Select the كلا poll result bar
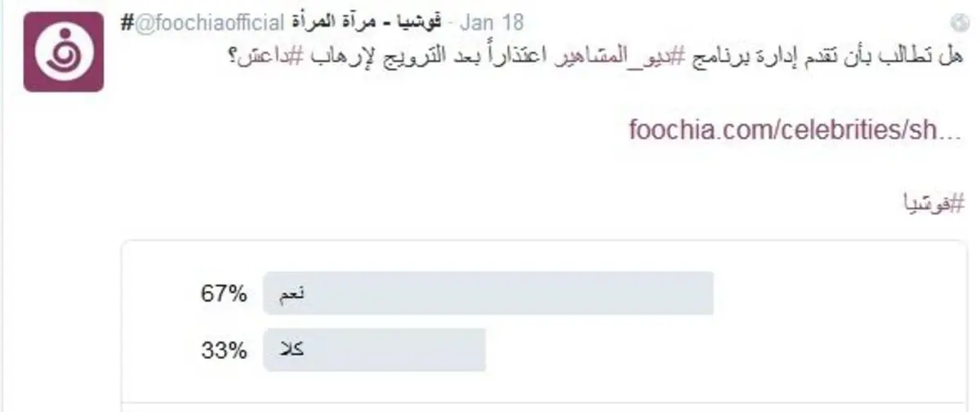Image resolution: width=980 pixels, height=412 pixels. click(375, 350)
